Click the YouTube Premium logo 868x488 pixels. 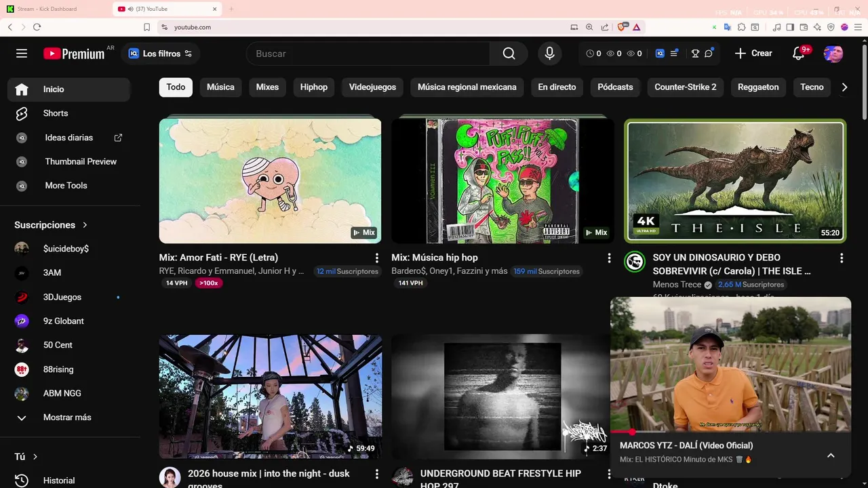(74, 54)
